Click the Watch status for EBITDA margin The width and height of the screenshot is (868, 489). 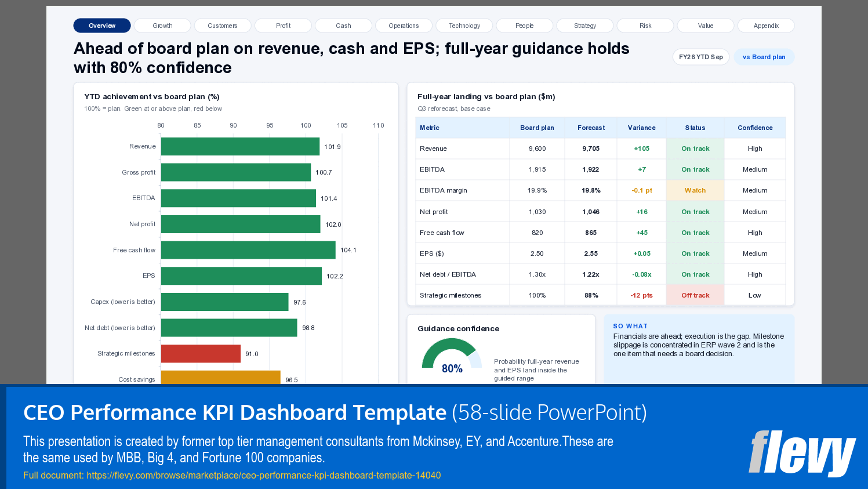click(695, 190)
